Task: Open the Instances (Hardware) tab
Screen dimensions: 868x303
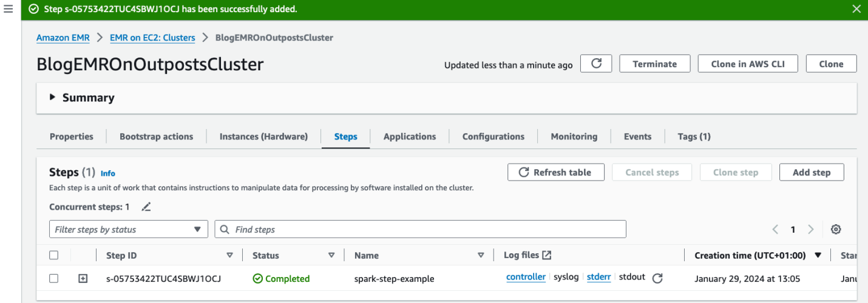Action: [263, 136]
